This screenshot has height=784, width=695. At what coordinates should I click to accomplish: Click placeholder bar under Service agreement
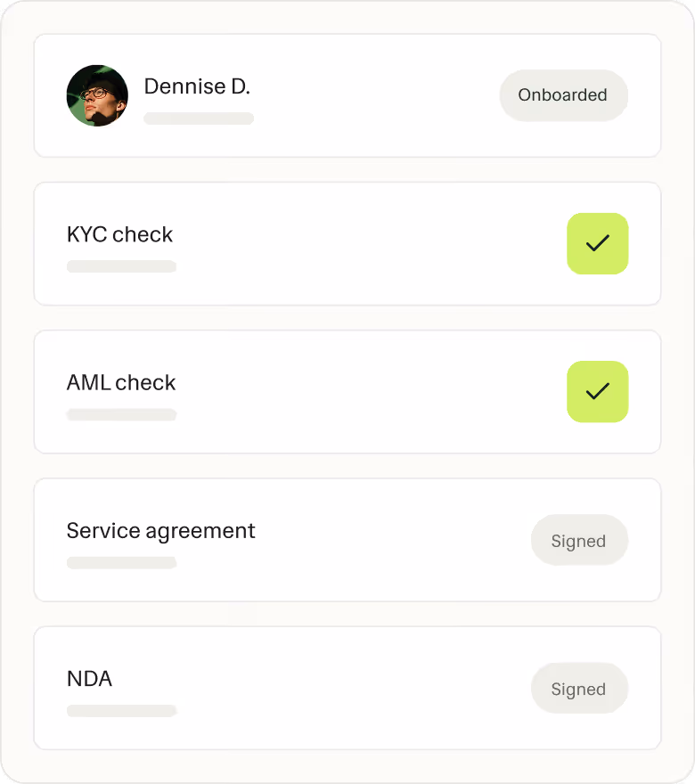(x=121, y=562)
